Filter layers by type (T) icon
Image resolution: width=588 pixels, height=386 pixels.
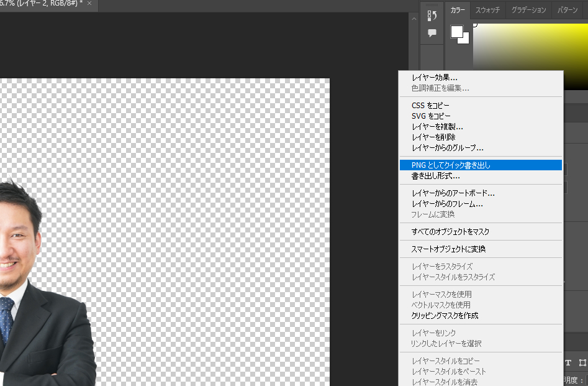pos(568,362)
